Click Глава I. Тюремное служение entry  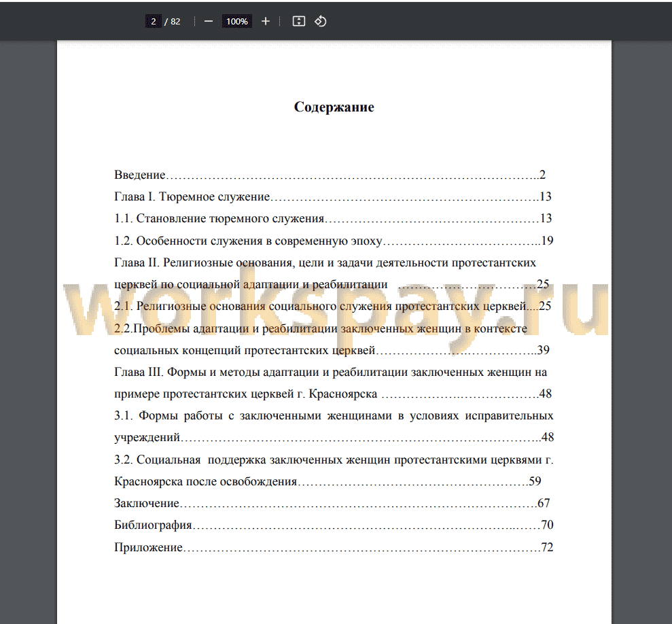(x=332, y=196)
